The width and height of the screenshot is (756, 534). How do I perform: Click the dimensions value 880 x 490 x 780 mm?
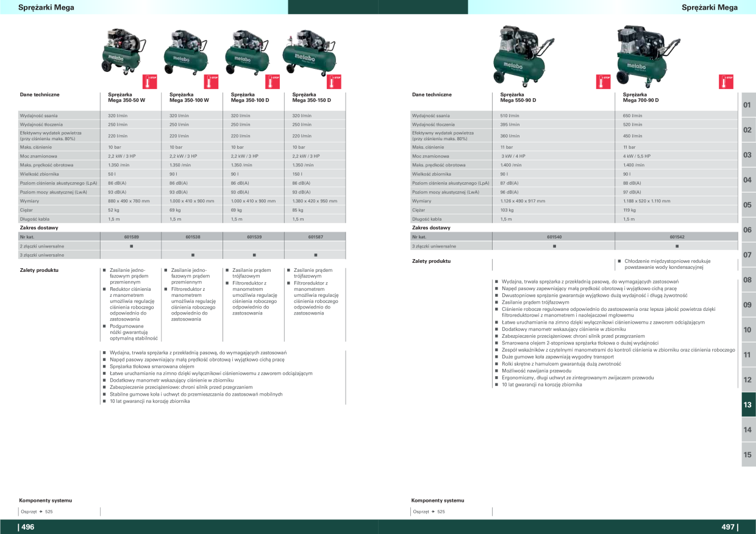pyautogui.click(x=129, y=201)
